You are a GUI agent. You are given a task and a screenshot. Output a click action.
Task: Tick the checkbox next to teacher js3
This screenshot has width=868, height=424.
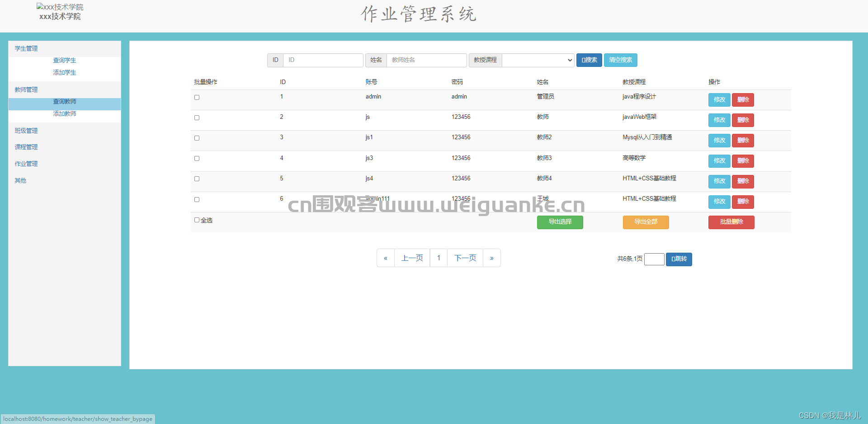point(197,158)
